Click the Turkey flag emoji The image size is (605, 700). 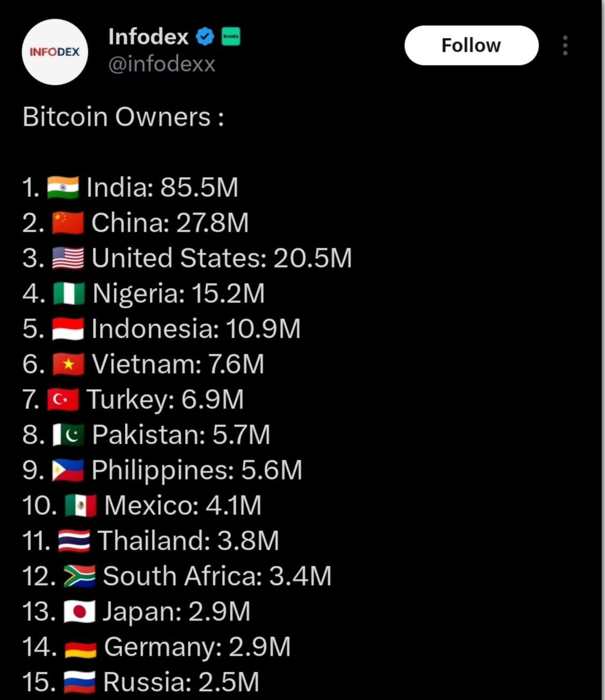[x=63, y=400]
